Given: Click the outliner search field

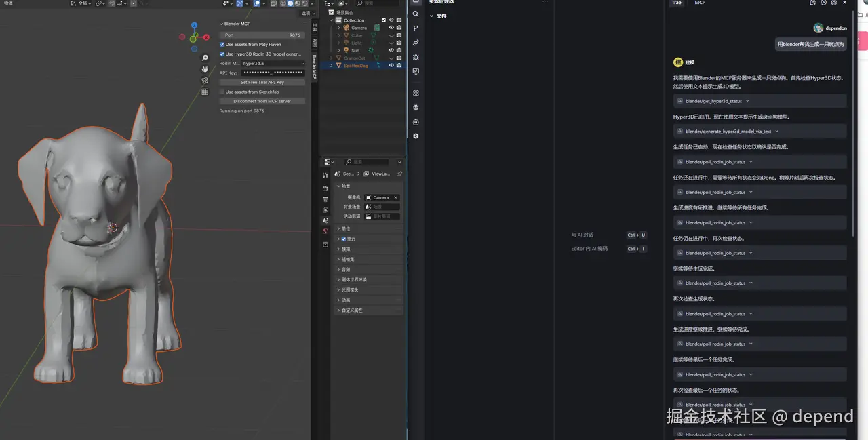Looking at the screenshot, I should pyautogui.click(x=379, y=3).
